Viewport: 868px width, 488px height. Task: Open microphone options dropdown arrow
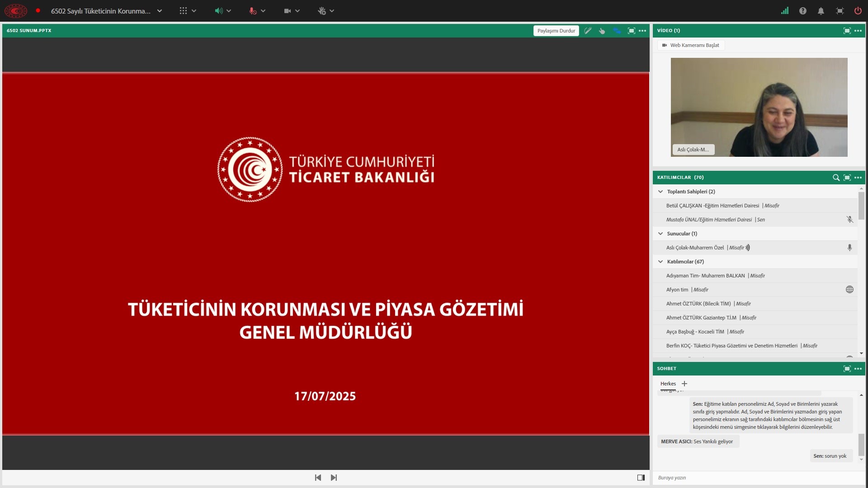pos(263,11)
